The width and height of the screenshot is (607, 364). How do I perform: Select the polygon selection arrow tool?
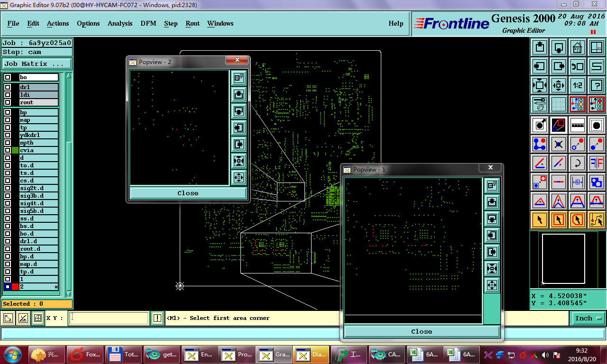coord(578,220)
